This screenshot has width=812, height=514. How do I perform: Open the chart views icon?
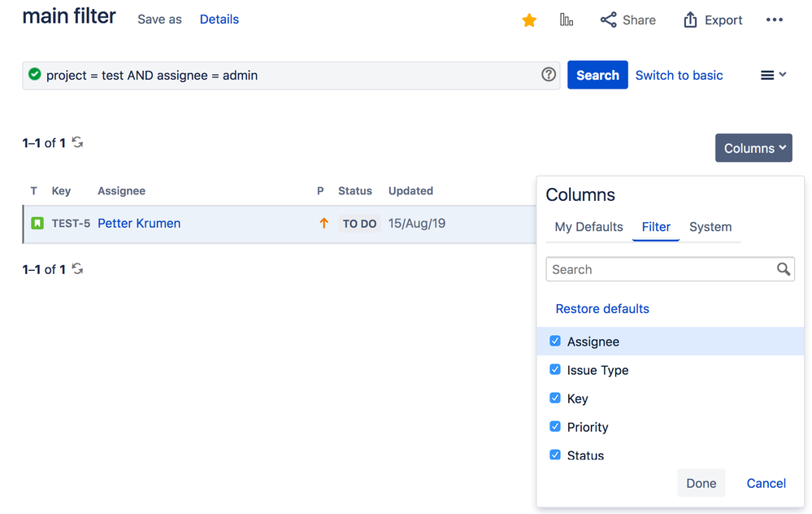coord(567,20)
